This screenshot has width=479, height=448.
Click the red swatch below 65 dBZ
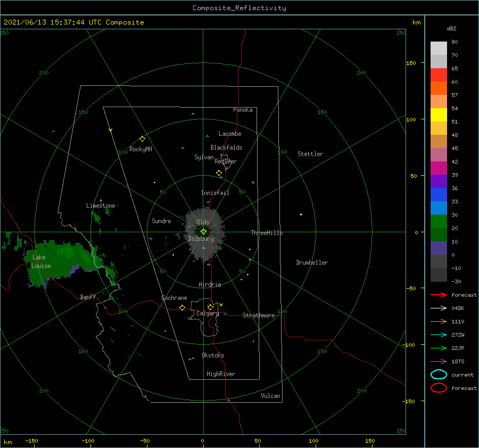(x=439, y=75)
